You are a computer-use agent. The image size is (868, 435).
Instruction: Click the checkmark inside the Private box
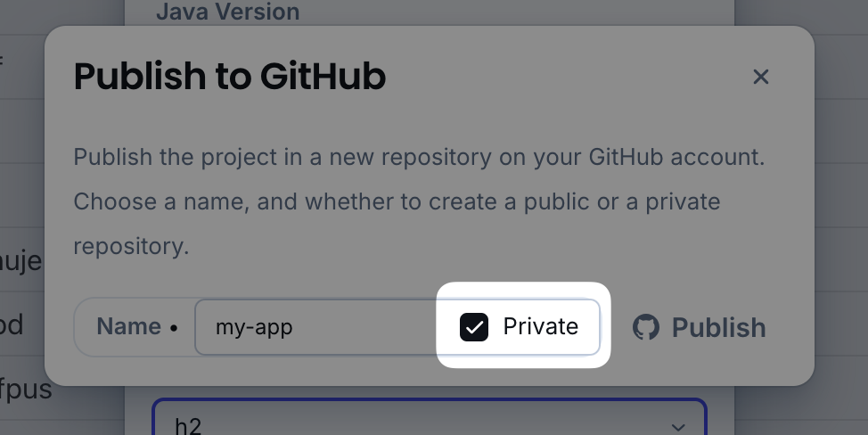[474, 327]
